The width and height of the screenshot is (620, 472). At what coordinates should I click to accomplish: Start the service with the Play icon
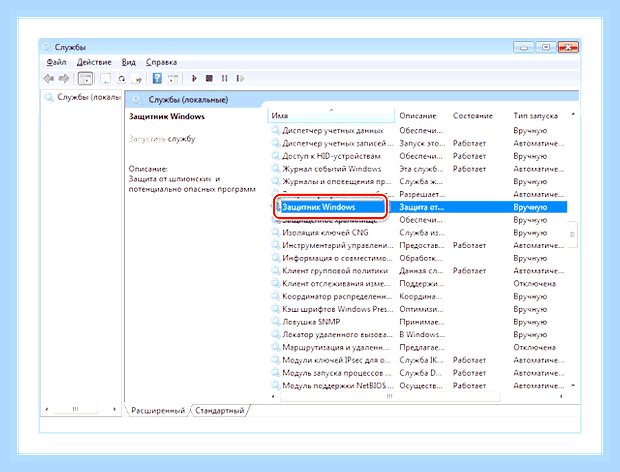pyautogui.click(x=194, y=79)
